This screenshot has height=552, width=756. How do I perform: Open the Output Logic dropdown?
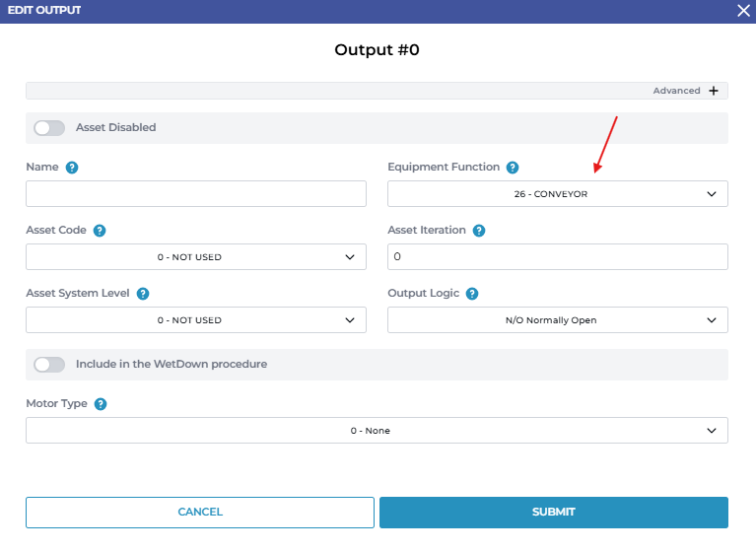click(x=557, y=320)
